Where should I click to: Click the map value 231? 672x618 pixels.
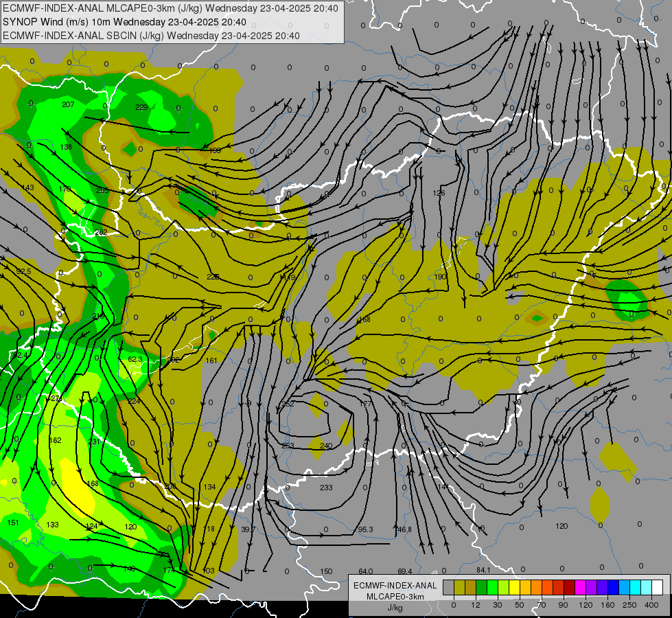click(94, 442)
